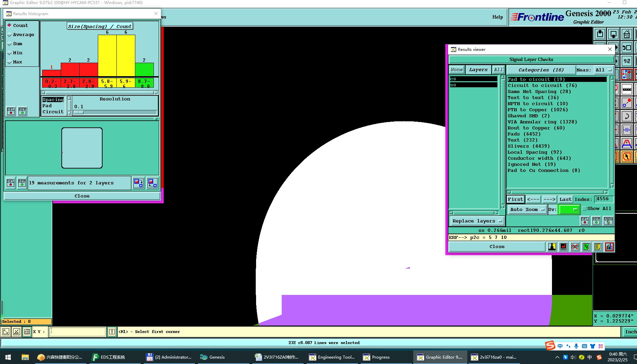Image resolution: width=637 pixels, height=364 pixels.
Task: Open the Inch units selector
Action: tap(630, 332)
